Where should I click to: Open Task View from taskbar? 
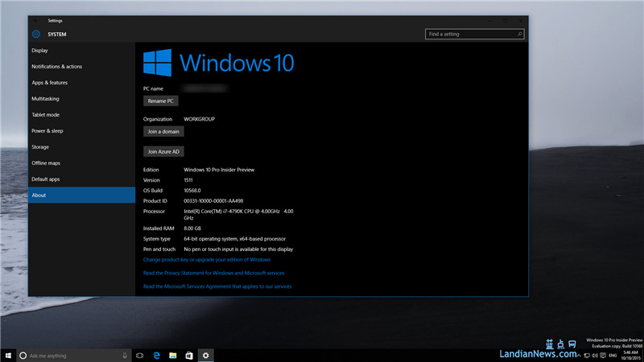tap(139, 356)
